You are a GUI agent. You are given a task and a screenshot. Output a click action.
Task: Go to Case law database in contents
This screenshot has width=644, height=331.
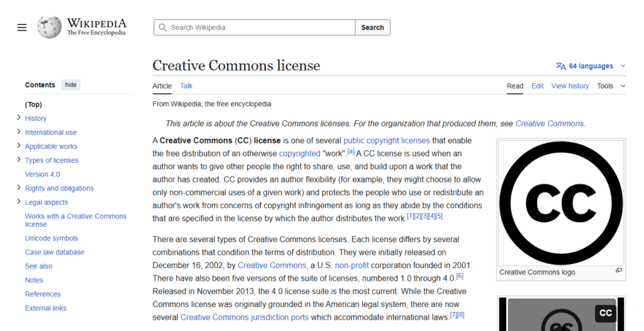tap(55, 252)
